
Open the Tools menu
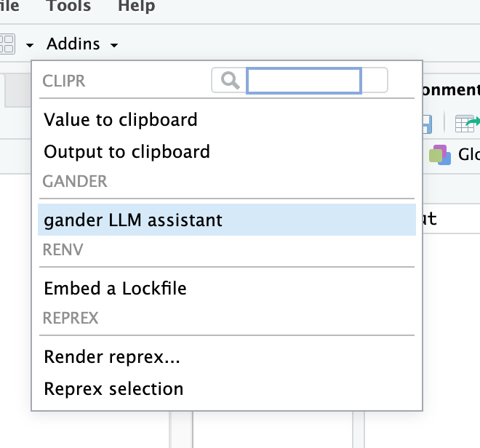point(70,7)
